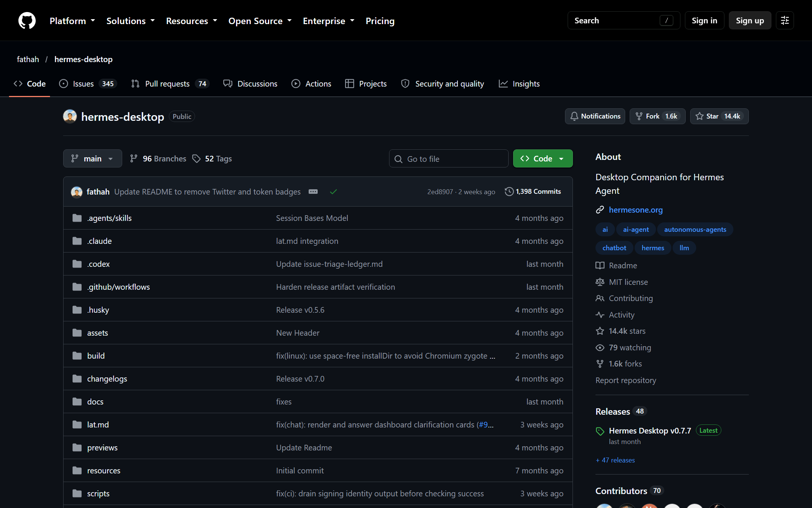This screenshot has width=812, height=508.
Task: Expand the Platform navigation menu
Action: tap(72, 21)
